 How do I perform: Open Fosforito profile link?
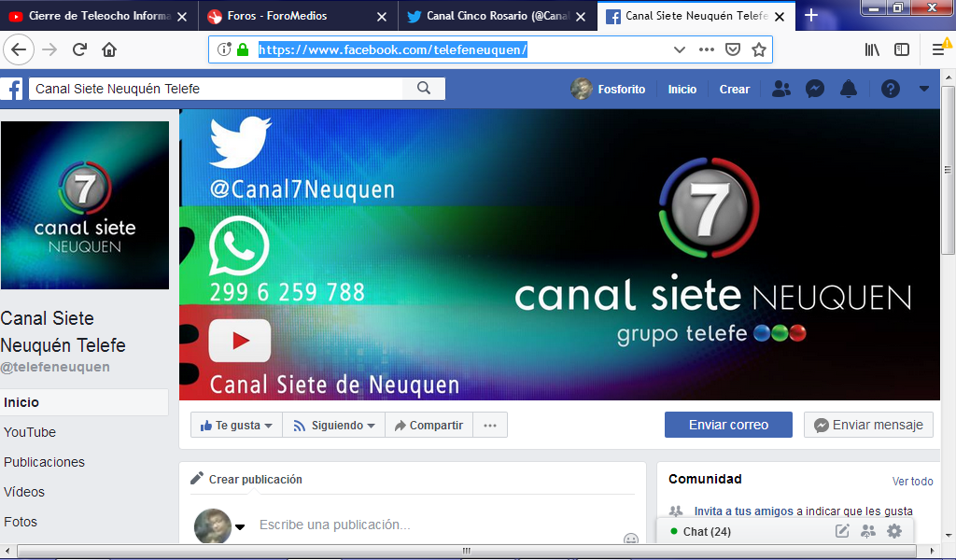click(x=609, y=89)
